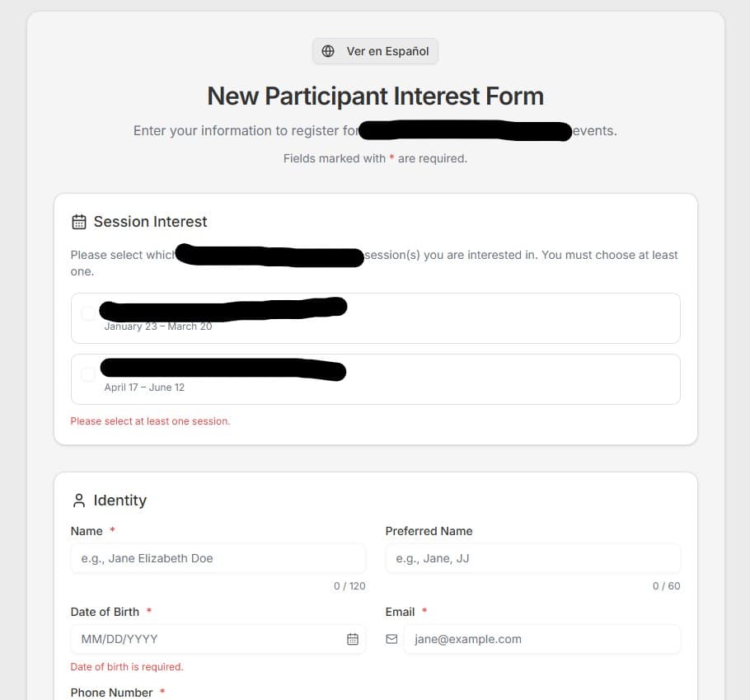Viewport: 750px width, 700px height.
Task: Select the April 17 – June 12 session card
Action: point(375,378)
